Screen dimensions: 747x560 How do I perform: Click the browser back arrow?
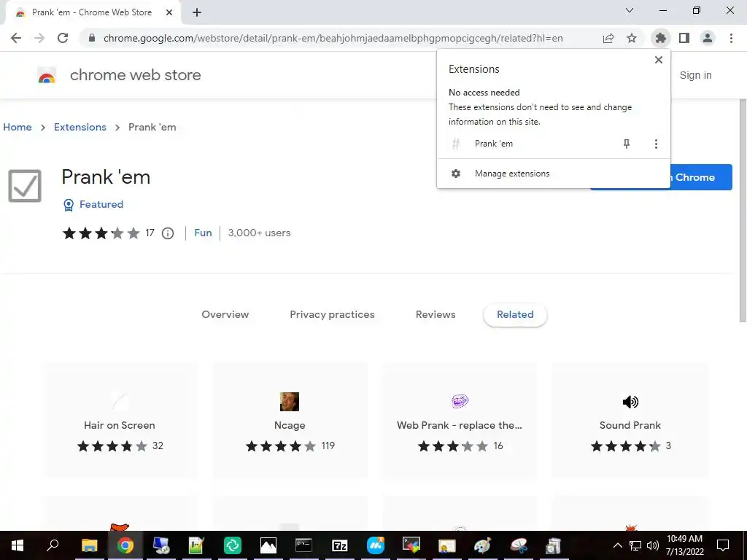coord(16,38)
